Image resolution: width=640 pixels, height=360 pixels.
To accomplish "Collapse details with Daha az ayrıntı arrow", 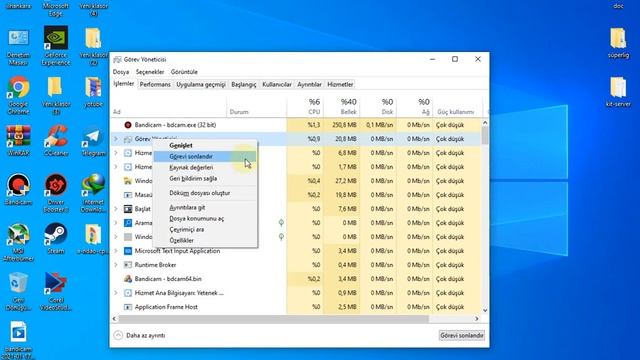I will point(118,336).
